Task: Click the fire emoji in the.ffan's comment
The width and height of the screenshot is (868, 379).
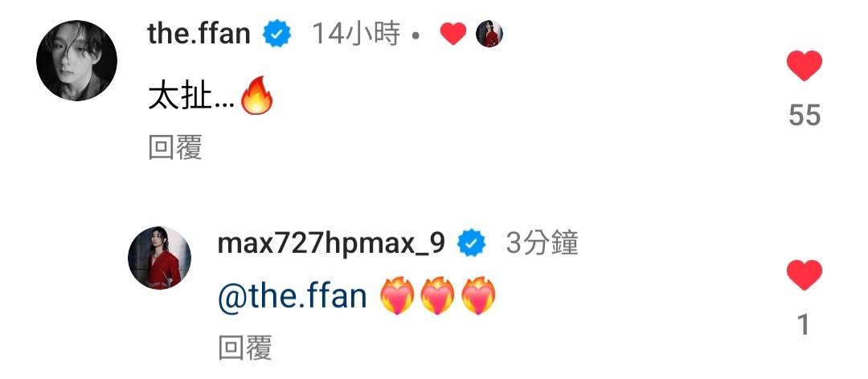Action: coord(257,99)
